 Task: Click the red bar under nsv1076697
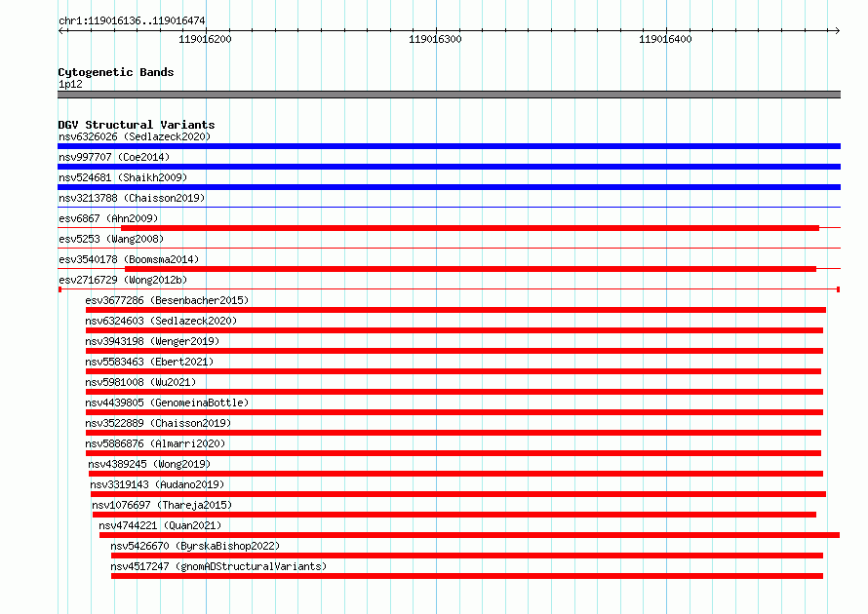point(454,515)
